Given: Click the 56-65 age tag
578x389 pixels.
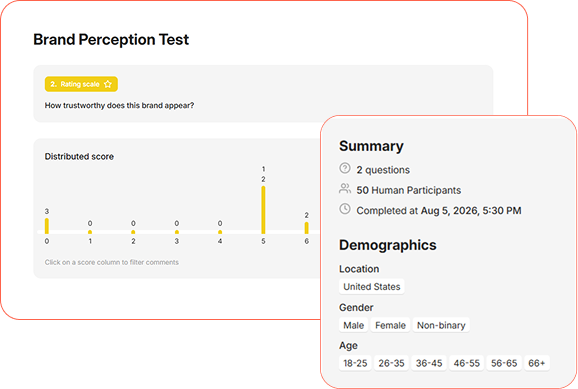Looking at the screenshot, I should (x=504, y=363).
